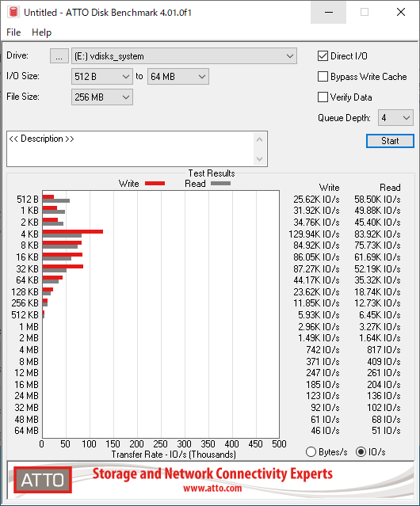Screen dimensions: 420x506
Task: Expand the 512 B minimum I/O size dropdown
Action: pyautogui.click(x=102, y=77)
